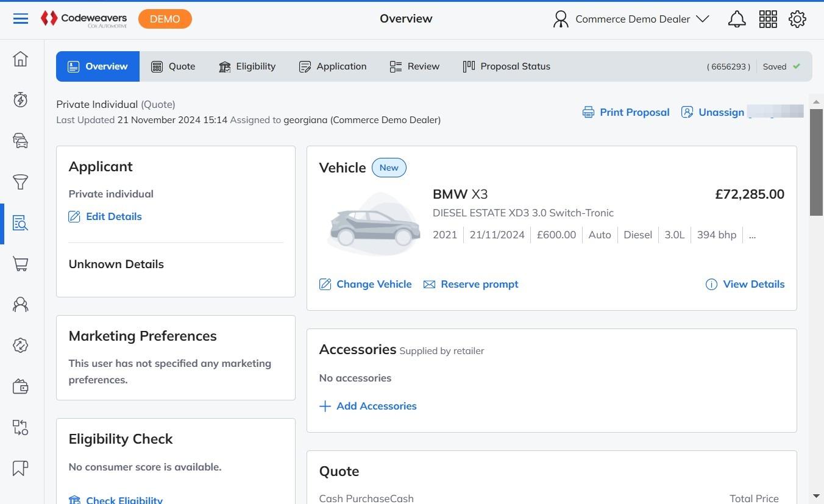Click the orange DEMO badge
The height and width of the screenshot is (504, 824).
point(165,19)
